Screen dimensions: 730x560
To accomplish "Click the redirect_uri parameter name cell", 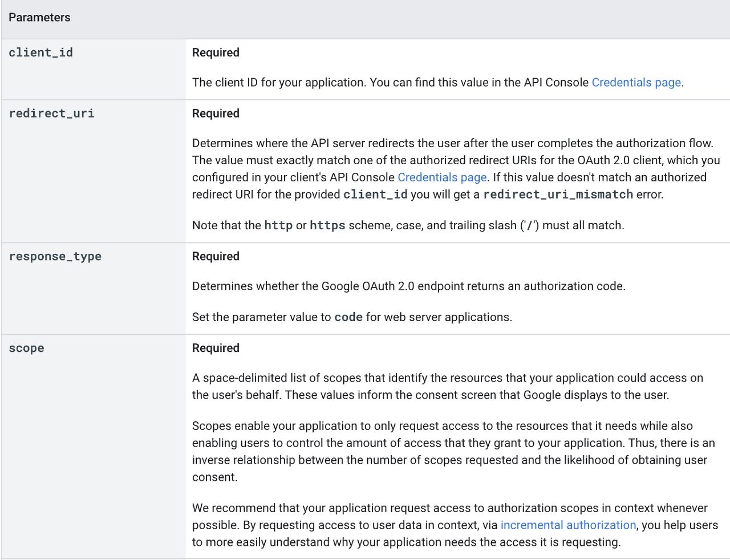I will pos(51,113).
